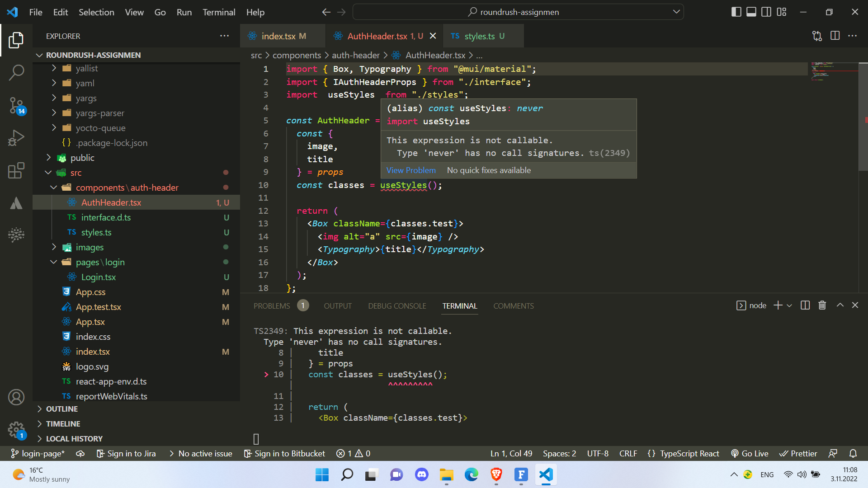
Task: Expand the LOCAL HISTORY section
Action: [137, 439]
